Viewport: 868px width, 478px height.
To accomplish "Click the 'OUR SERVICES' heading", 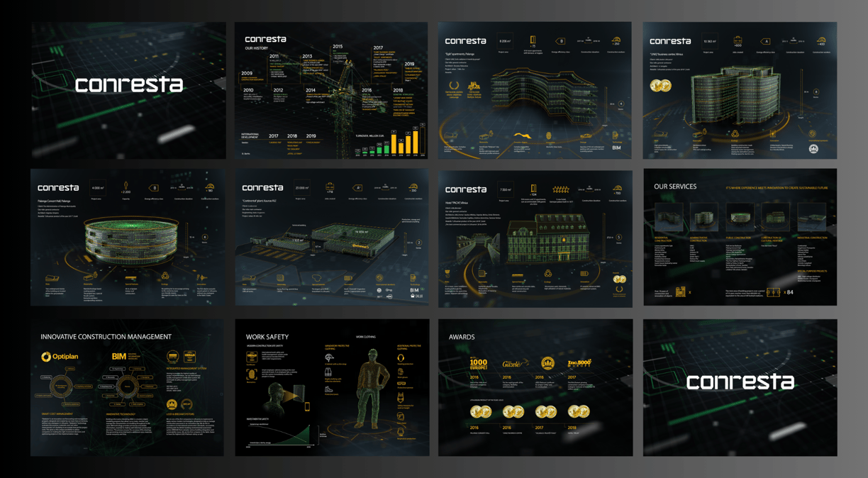I will 675,187.
